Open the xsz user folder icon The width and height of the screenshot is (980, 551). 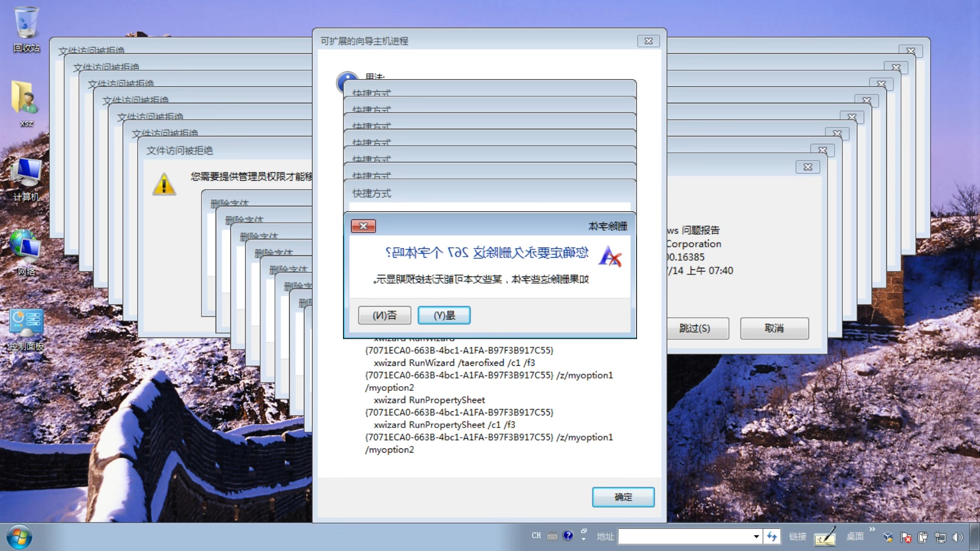(26, 103)
